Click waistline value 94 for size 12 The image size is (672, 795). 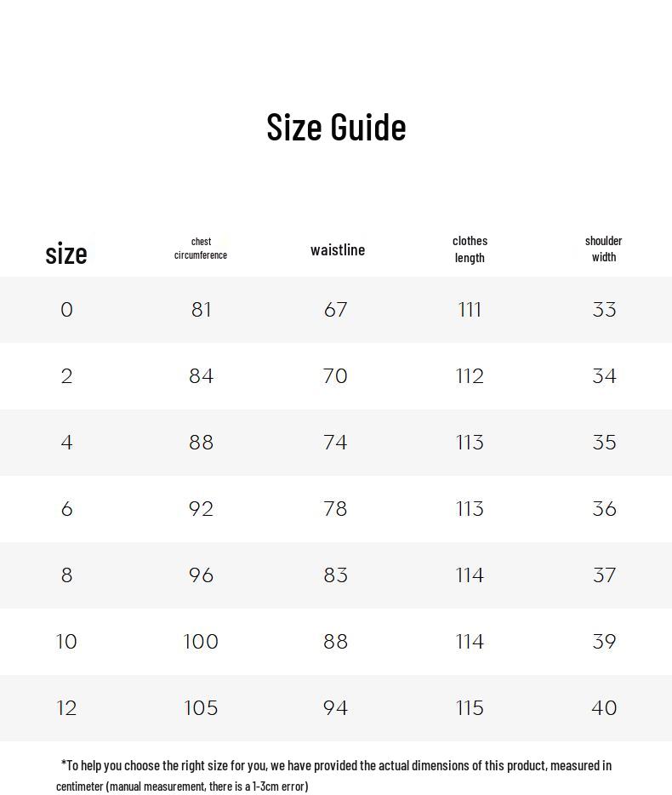(336, 708)
